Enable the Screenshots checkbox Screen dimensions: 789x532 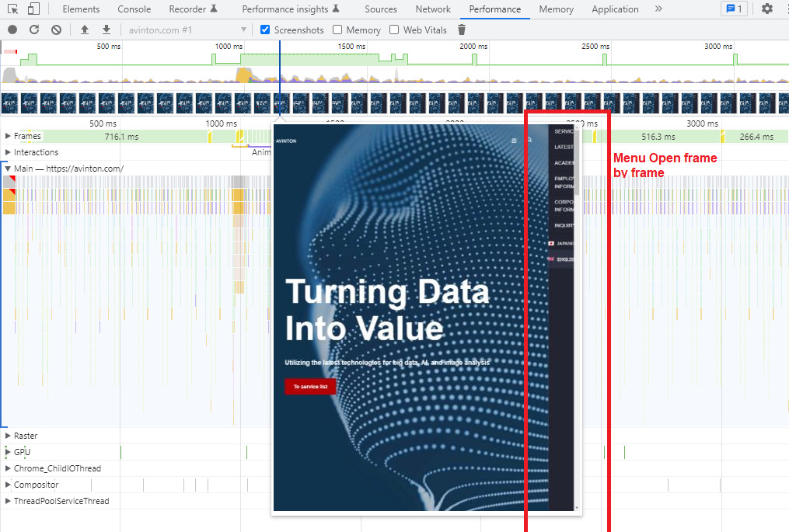pos(265,30)
